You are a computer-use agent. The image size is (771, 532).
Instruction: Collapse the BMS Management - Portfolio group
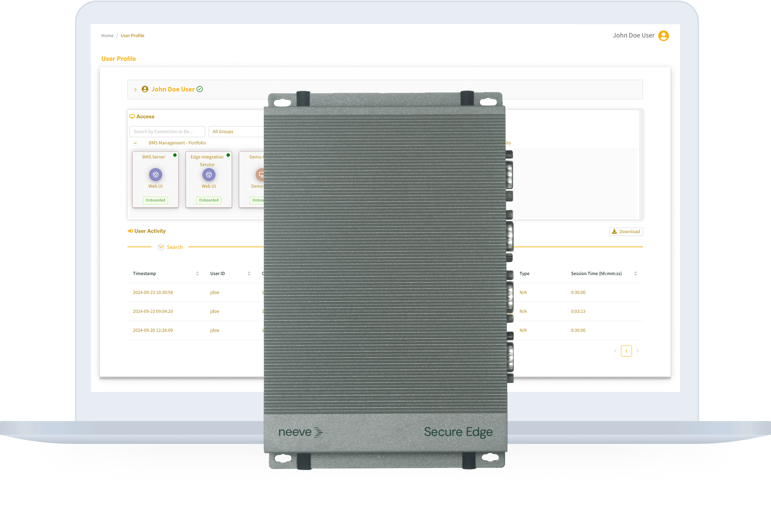[x=135, y=143]
